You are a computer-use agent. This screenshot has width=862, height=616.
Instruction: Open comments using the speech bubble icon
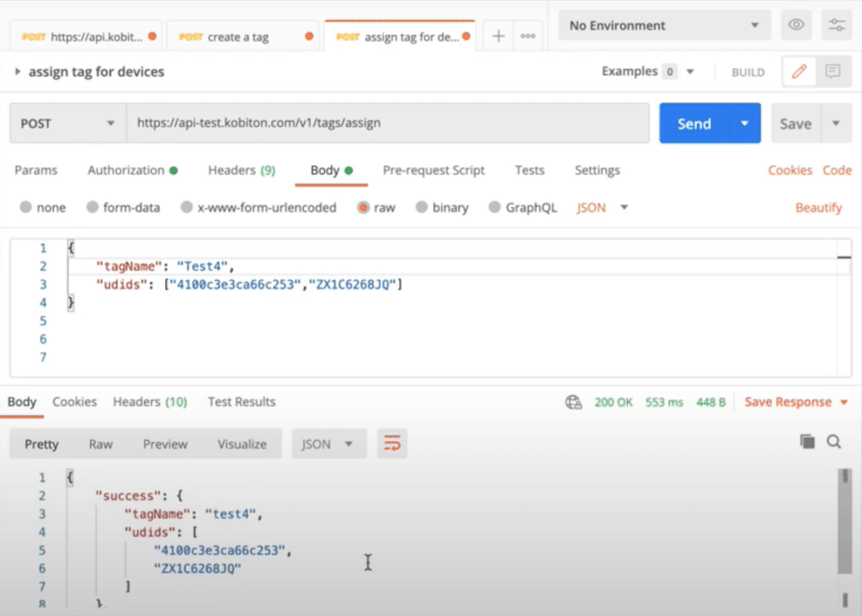[x=833, y=72]
